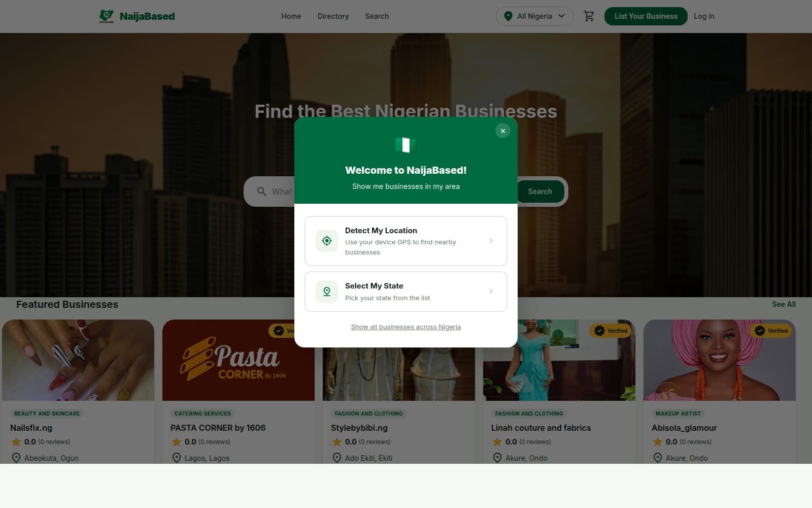Image resolution: width=812 pixels, height=508 pixels.
Task: Click Show all businesses across Nigeria link
Action: [x=406, y=327]
